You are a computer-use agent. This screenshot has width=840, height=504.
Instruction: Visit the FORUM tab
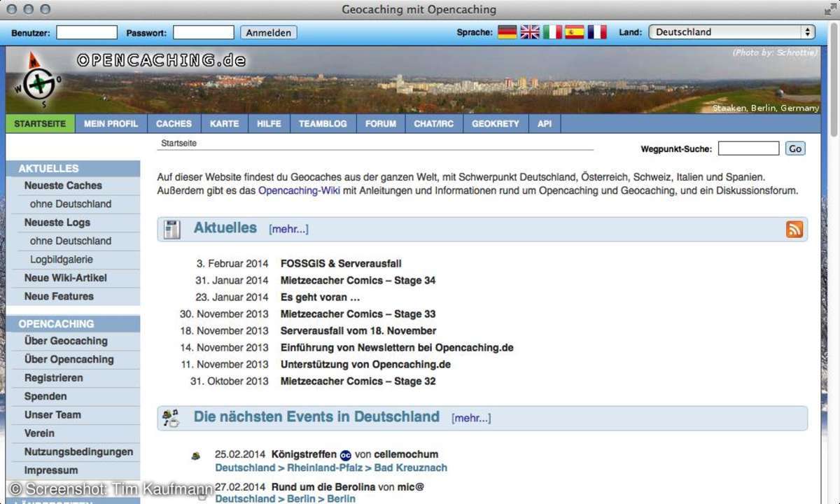click(381, 123)
